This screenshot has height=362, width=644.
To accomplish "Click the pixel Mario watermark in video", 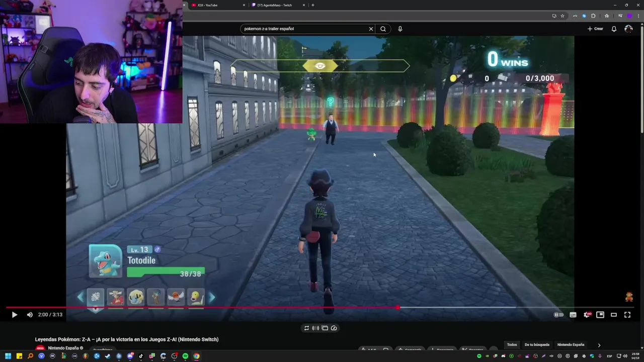I will click(629, 296).
